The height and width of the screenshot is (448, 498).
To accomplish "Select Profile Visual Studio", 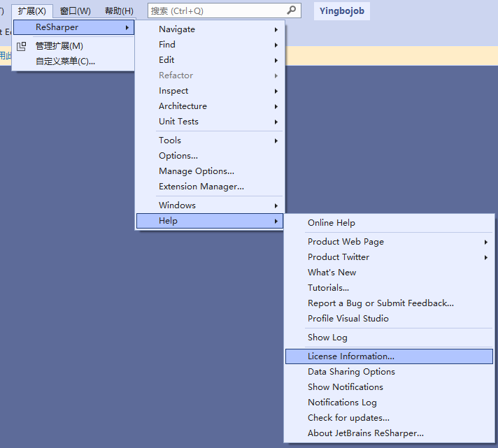I will point(389,319).
